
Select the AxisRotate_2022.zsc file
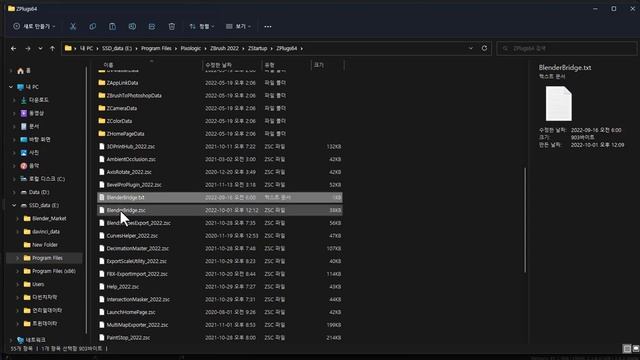point(220,172)
